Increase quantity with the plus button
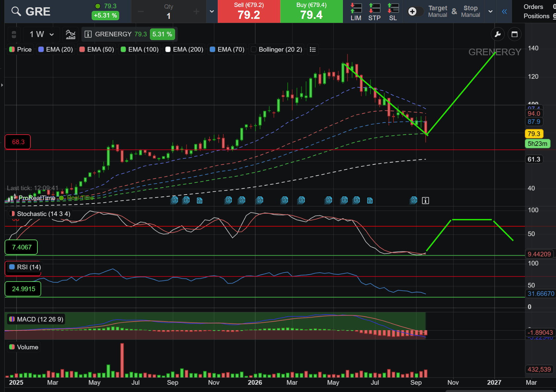Viewport: 556px width, 392px height. pyautogui.click(x=196, y=12)
